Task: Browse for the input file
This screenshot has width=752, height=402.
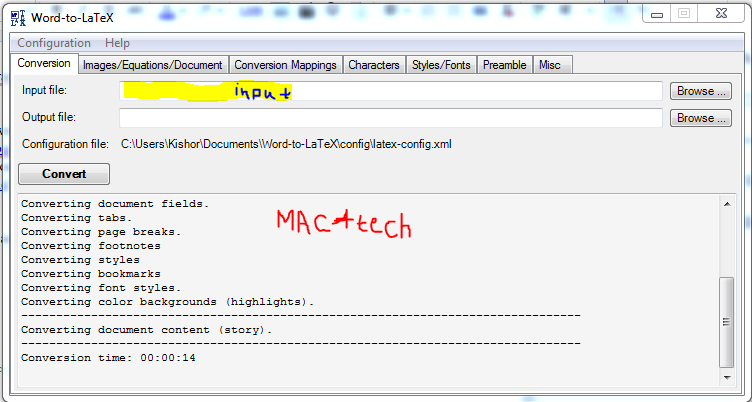Action: (x=701, y=91)
